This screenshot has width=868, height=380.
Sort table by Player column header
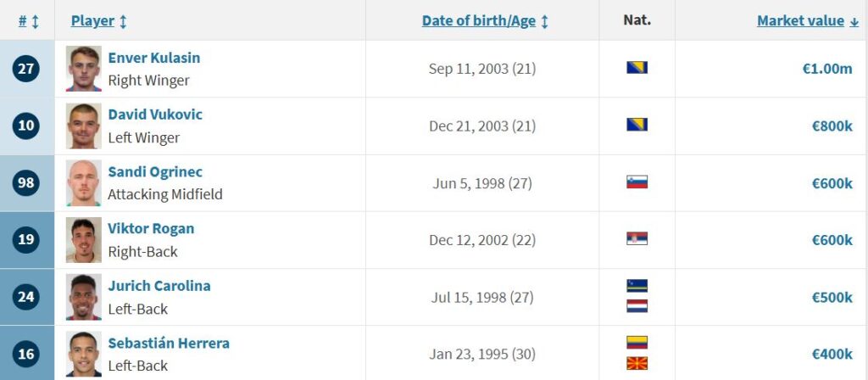coord(98,21)
